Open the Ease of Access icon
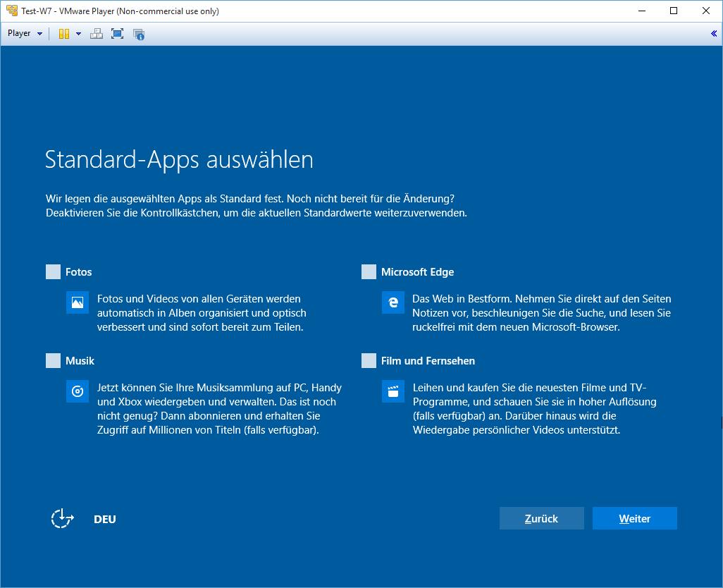This screenshot has height=588, width=723. 62,518
